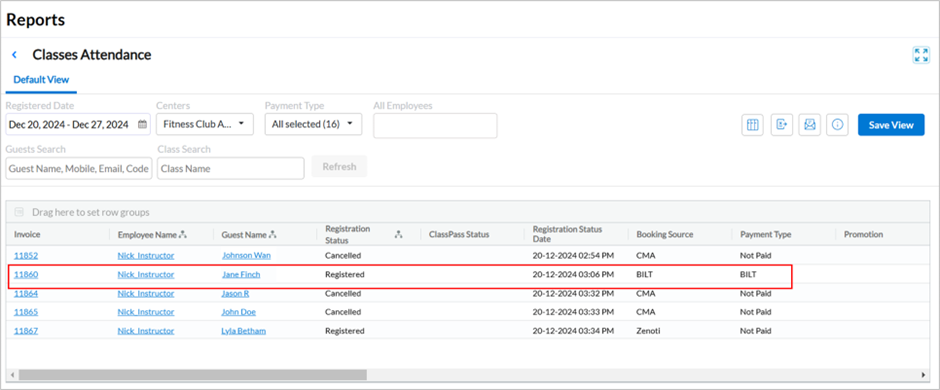Open invoice 11865 link
This screenshot has height=390, width=940.
tap(26, 312)
